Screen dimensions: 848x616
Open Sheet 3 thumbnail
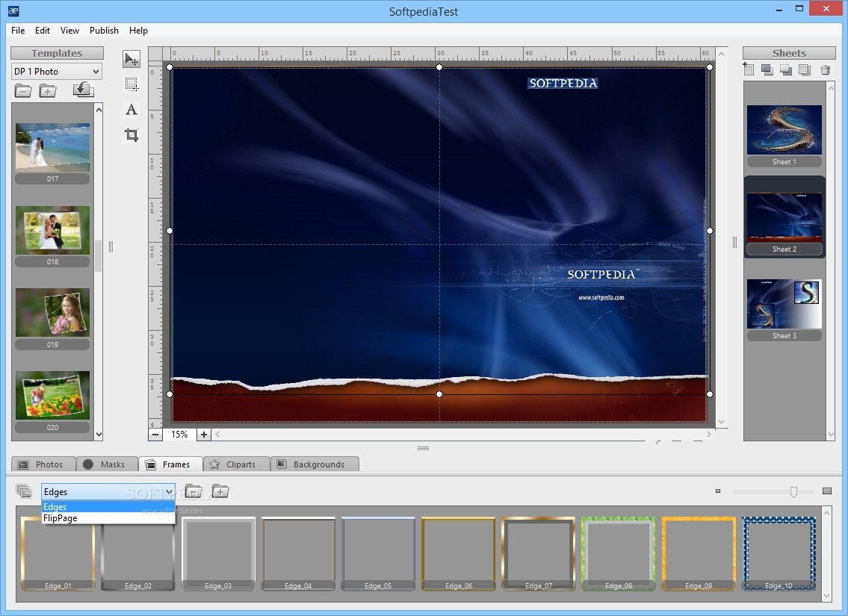click(x=784, y=304)
